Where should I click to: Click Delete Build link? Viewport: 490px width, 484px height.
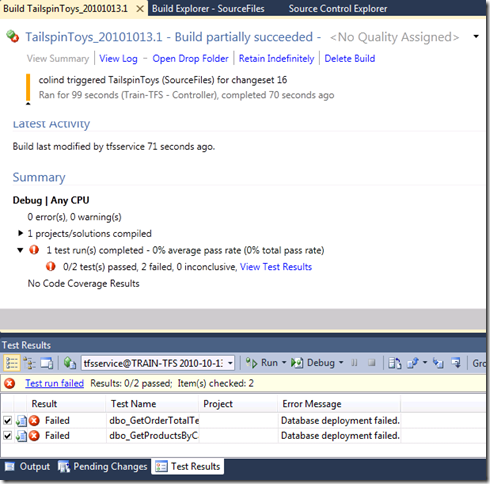pos(350,59)
